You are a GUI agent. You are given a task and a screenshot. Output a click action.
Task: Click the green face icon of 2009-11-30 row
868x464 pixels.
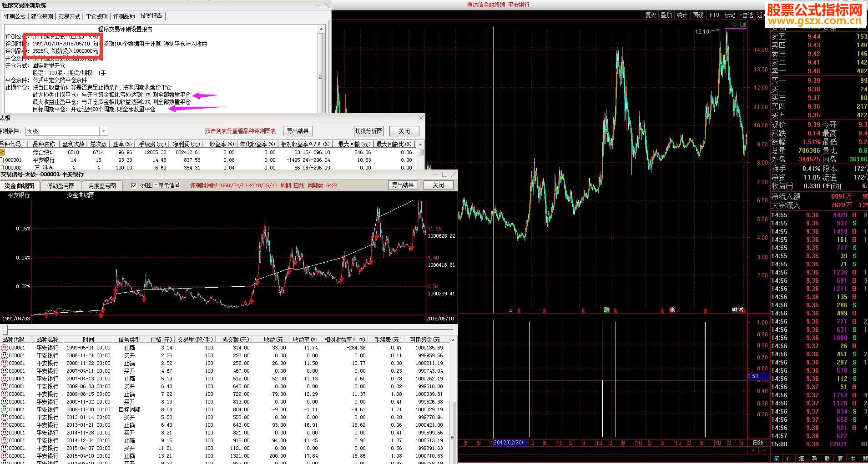pyautogui.click(x=5, y=409)
